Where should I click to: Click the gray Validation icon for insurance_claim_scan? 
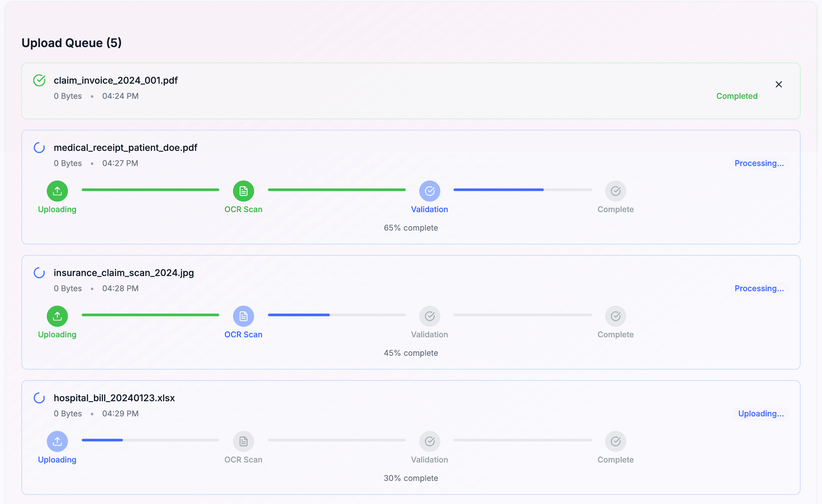click(x=429, y=316)
